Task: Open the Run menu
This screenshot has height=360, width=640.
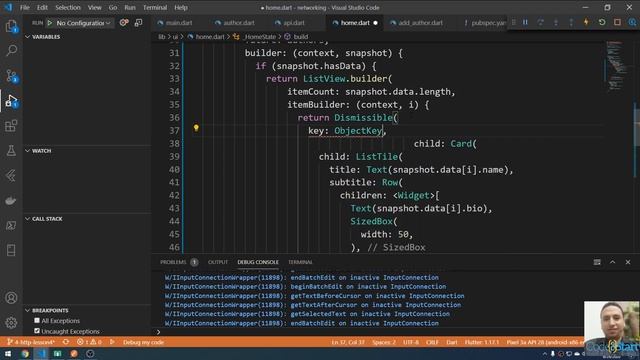Action: tap(130, 7)
